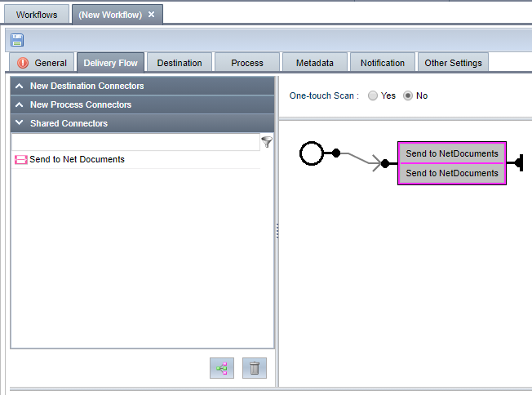This screenshot has width=532, height=395.
Task: Click the red warning icon on General
Action: coord(23,63)
